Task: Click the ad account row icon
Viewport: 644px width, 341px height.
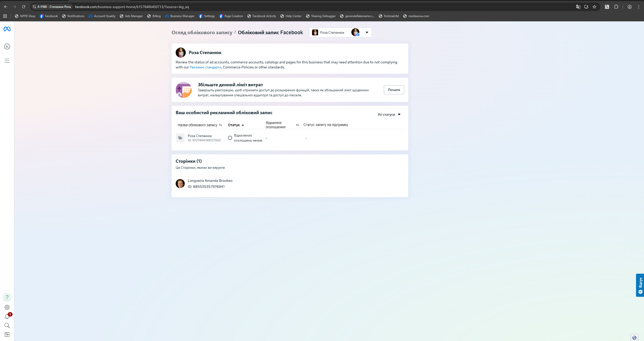Action: click(180, 138)
